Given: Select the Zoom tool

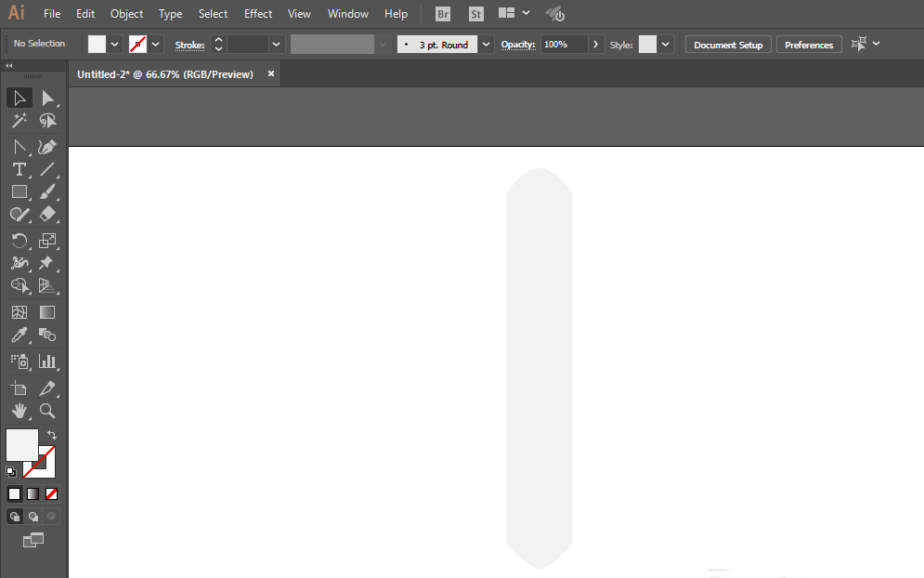Looking at the screenshot, I should point(47,410).
